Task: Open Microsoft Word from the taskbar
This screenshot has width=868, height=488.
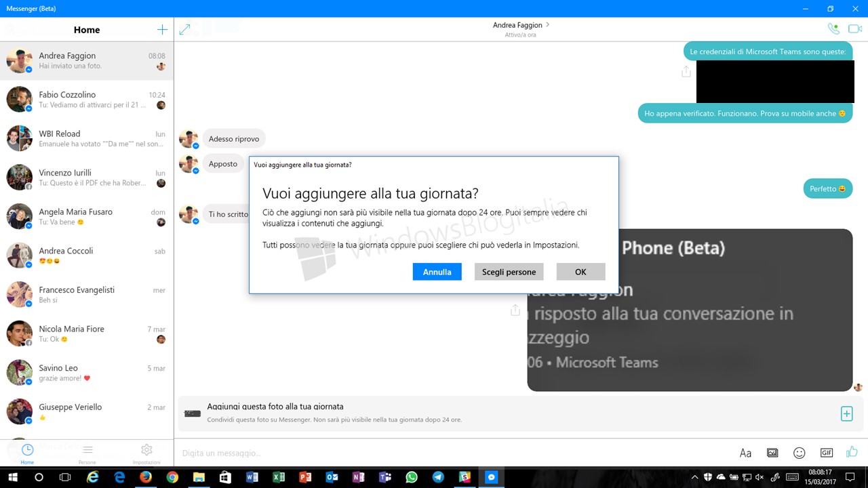Action: tap(252, 477)
